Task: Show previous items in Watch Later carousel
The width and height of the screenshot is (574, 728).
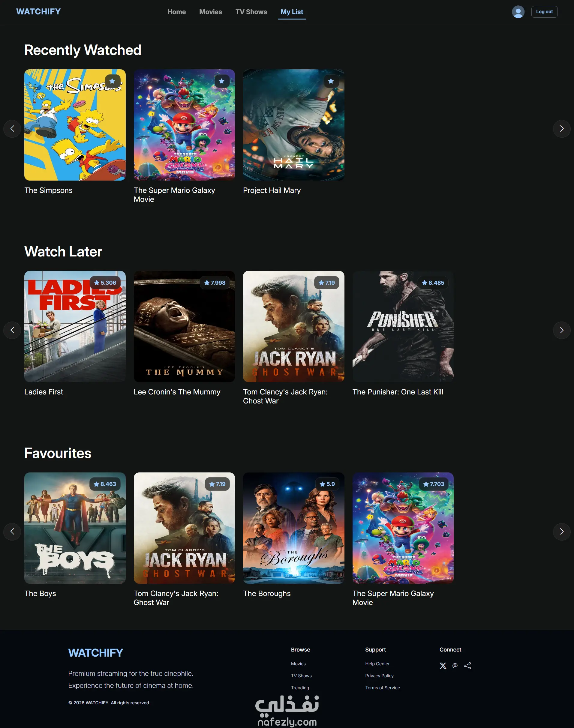Action: (12, 330)
